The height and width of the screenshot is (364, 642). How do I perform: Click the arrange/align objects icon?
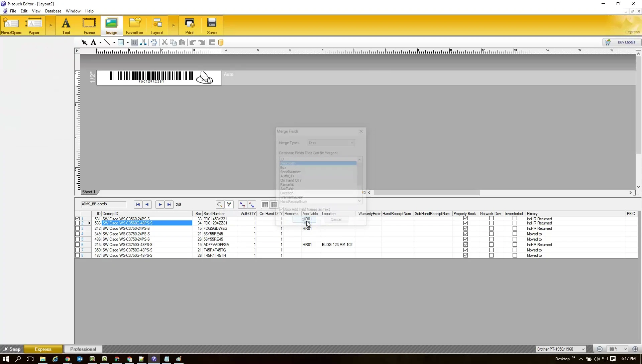pos(143,42)
